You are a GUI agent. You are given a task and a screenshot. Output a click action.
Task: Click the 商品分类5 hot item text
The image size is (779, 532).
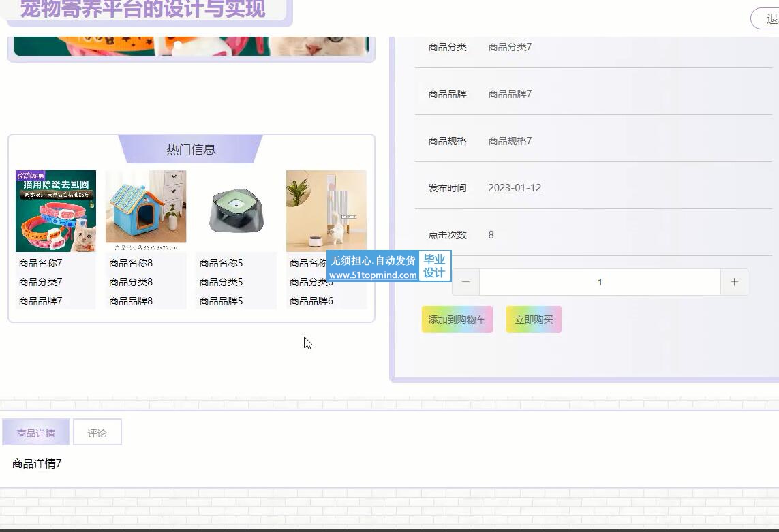(x=221, y=281)
